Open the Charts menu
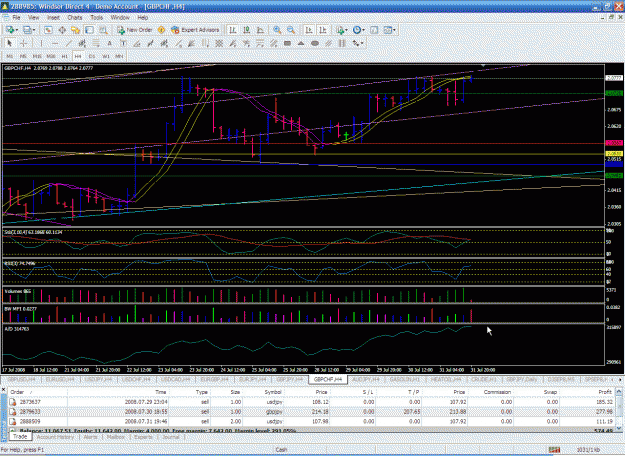The image size is (625, 456). (x=75, y=18)
